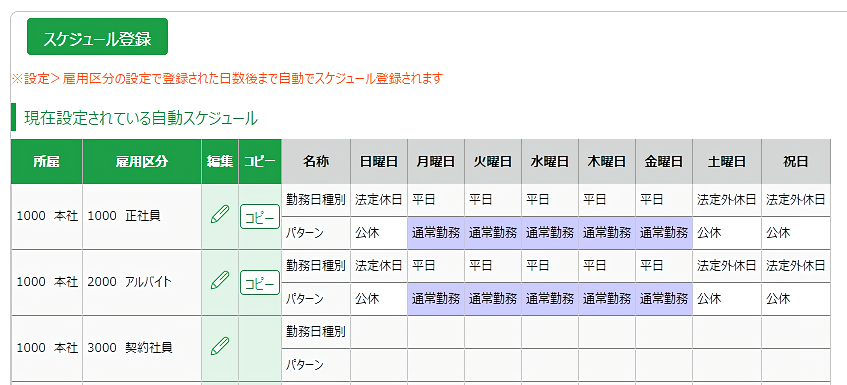
Task: Select 正社員 Friday 通常勤務 pattern cell
Action: [x=664, y=233]
